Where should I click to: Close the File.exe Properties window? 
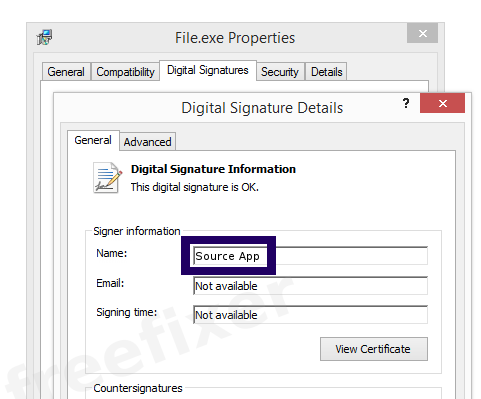tap(422, 33)
